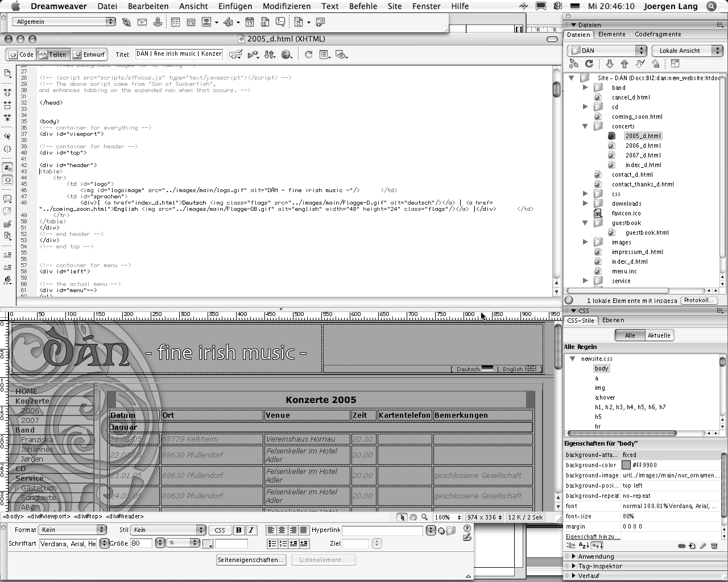Viewport: 728px width, 582px height.
Task: Open the file management transfer icon
Action: pos(270,55)
